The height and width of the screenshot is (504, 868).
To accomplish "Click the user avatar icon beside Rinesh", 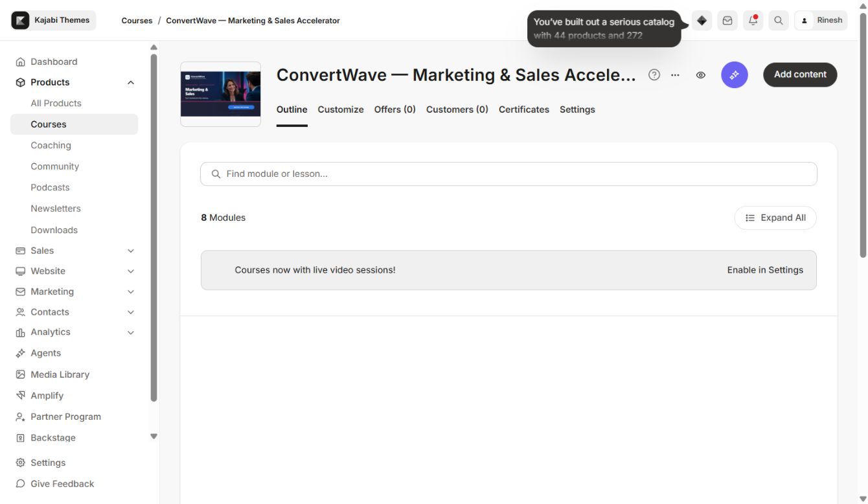I will [805, 21].
